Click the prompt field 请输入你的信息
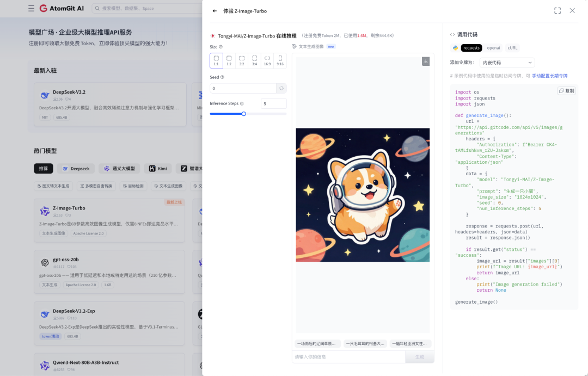Image resolution: width=588 pixels, height=376 pixels. (348, 357)
